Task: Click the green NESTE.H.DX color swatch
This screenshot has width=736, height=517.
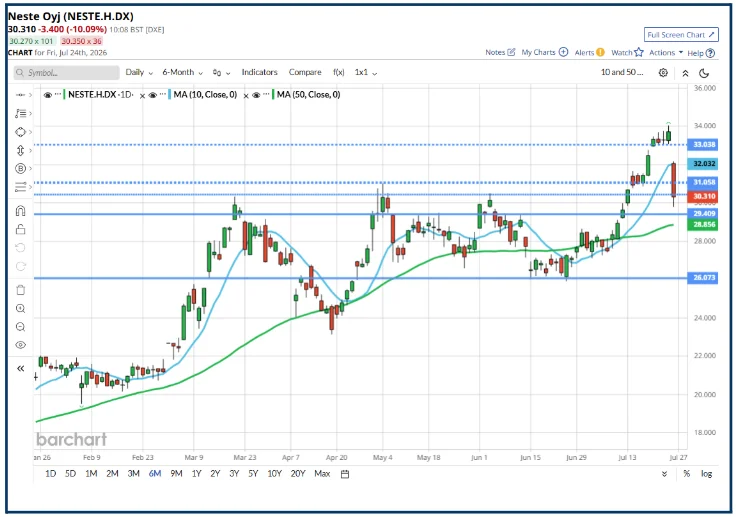Action: pyautogui.click(x=64, y=95)
